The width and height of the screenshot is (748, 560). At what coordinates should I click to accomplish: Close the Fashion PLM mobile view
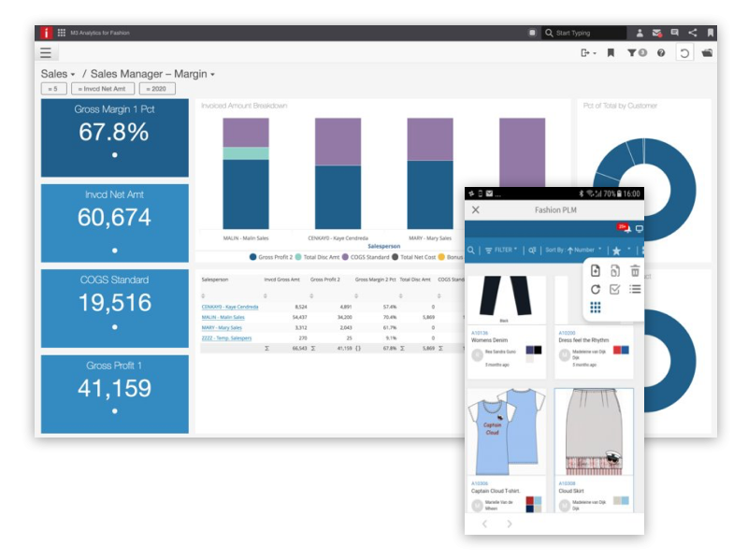click(476, 209)
